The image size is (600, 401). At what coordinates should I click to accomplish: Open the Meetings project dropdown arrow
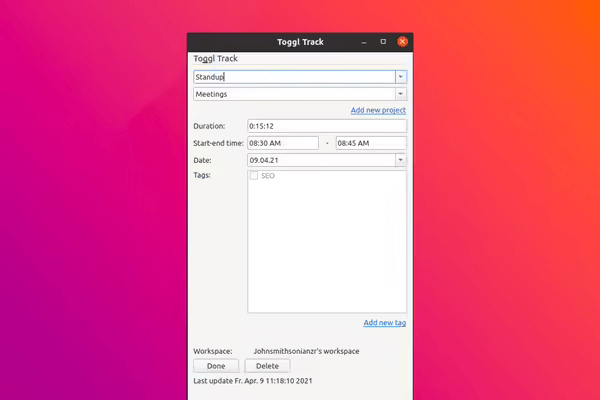point(401,94)
